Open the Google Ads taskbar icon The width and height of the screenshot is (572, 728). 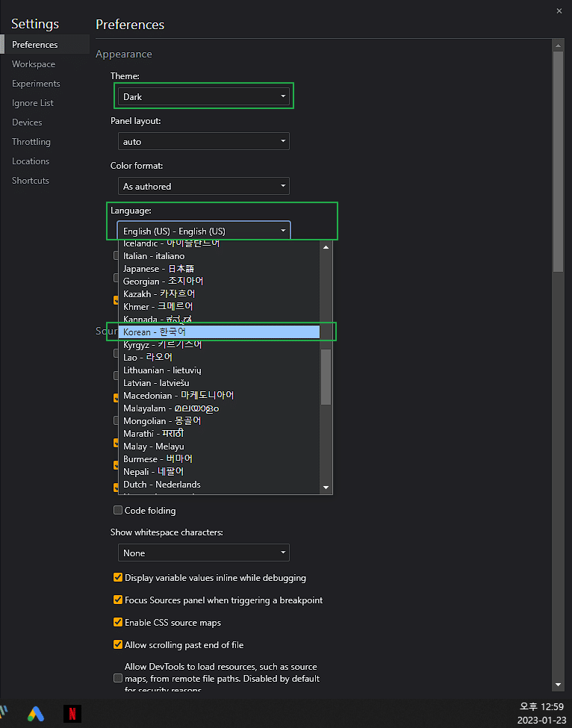click(36, 714)
